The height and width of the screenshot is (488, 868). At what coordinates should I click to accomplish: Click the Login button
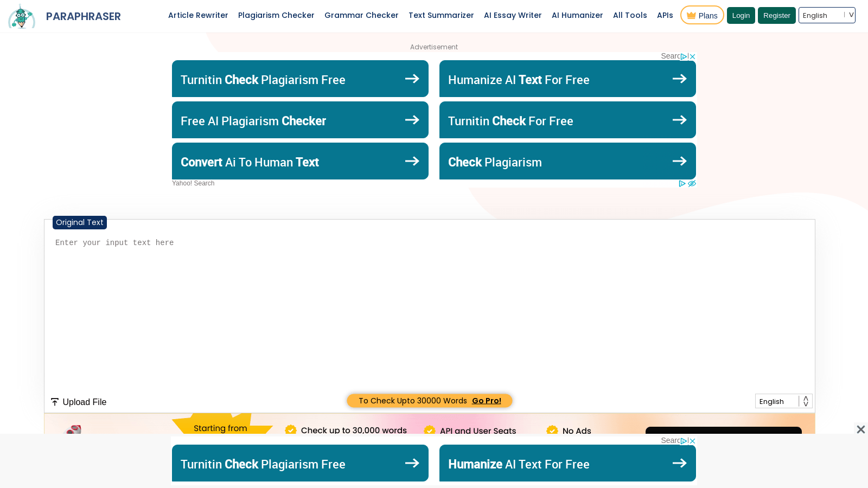[x=741, y=15]
